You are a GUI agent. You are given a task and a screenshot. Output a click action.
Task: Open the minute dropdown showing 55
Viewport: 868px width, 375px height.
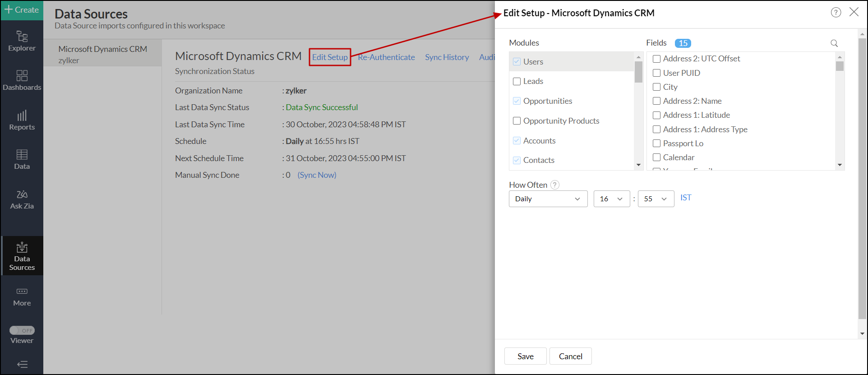pyautogui.click(x=656, y=199)
